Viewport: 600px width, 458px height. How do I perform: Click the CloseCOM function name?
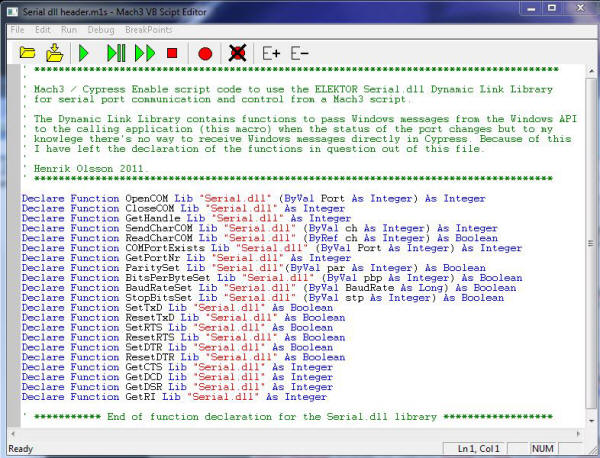(150, 209)
